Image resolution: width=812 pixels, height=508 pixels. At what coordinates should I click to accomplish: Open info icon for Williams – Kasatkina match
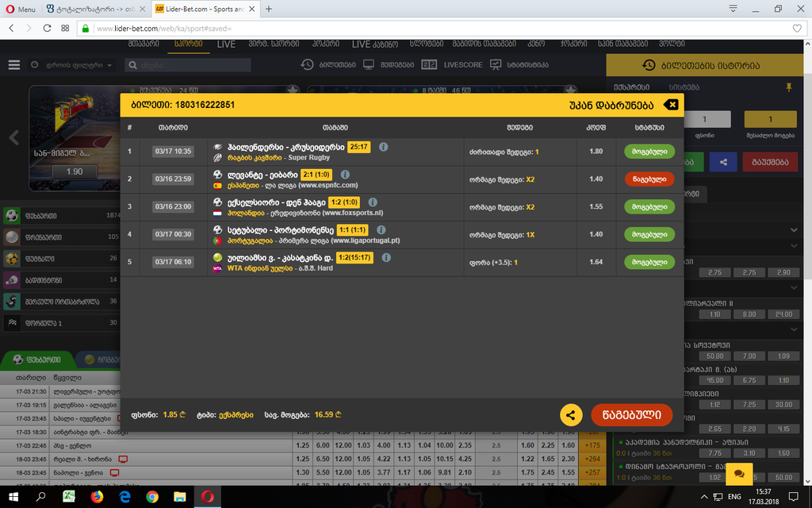click(x=386, y=257)
